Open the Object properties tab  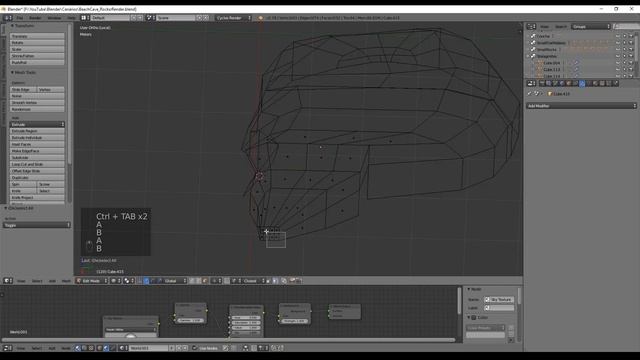click(569, 83)
